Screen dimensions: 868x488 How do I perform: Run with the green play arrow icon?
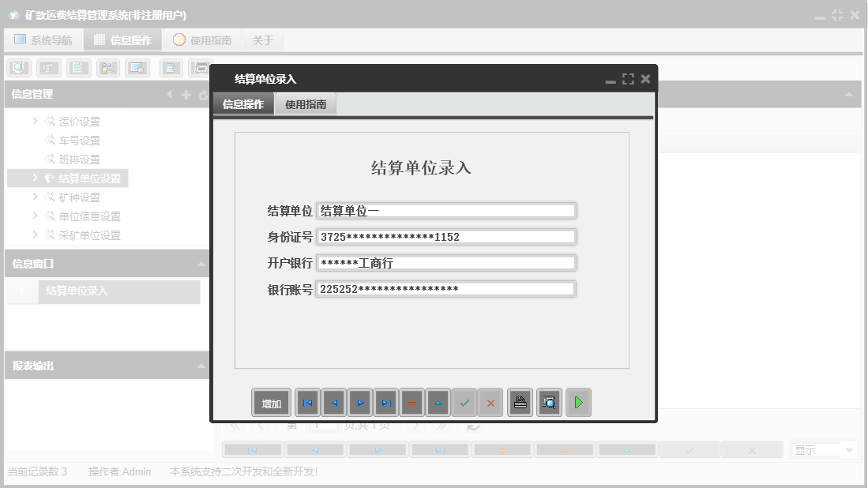click(577, 403)
